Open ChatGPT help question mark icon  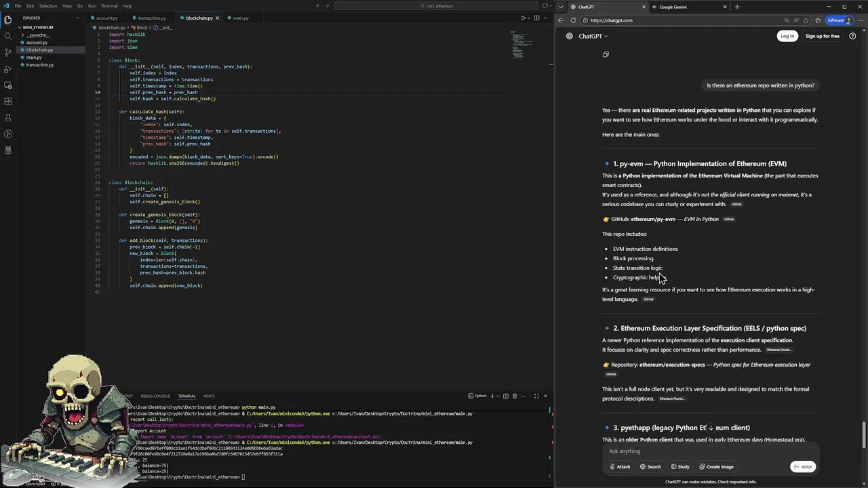(852, 36)
